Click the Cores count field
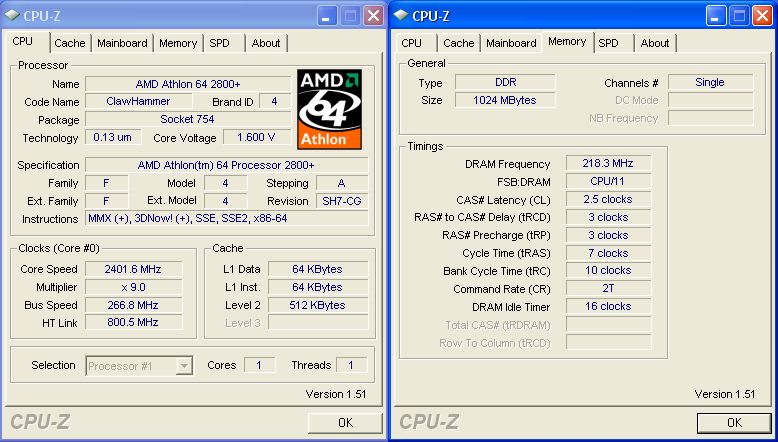778x442 pixels. coord(259,365)
